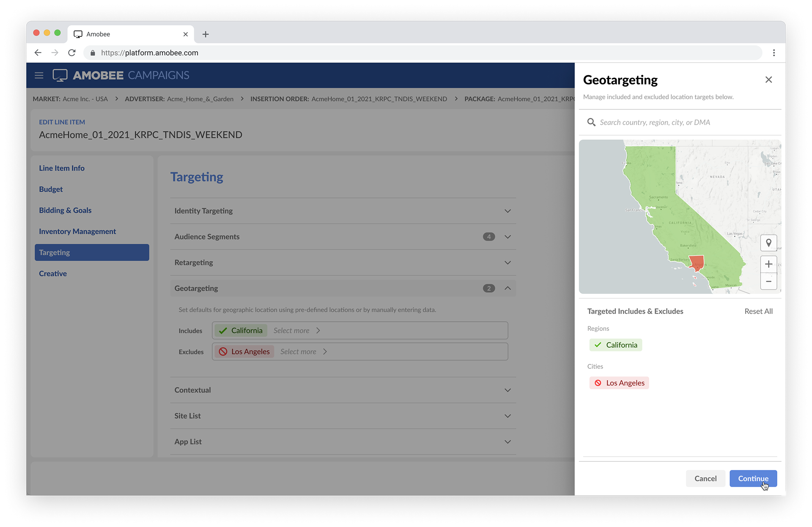812x527 pixels.
Task: Click the browser forward arrow
Action: (x=55, y=53)
